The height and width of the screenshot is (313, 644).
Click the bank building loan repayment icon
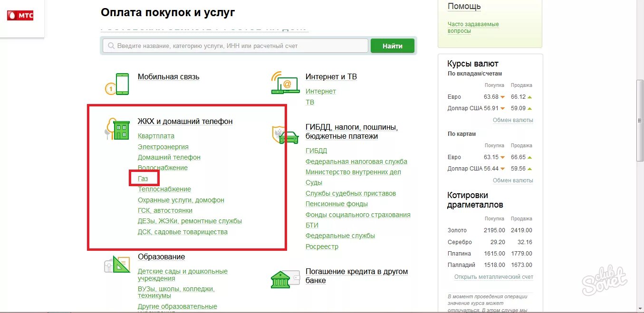tap(285, 279)
